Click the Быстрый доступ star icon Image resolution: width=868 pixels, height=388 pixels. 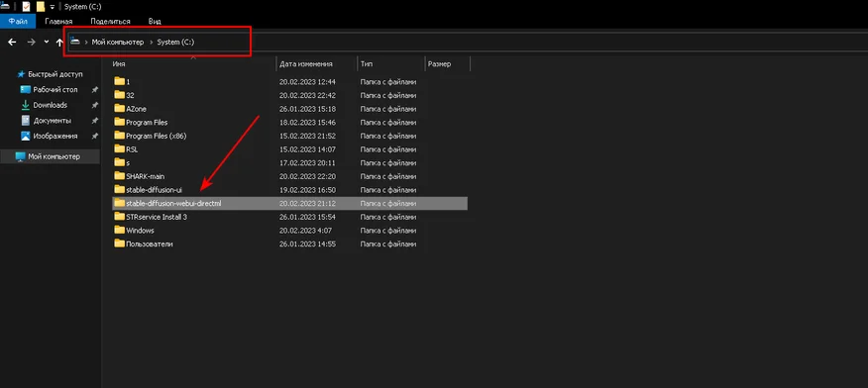click(x=21, y=74)
